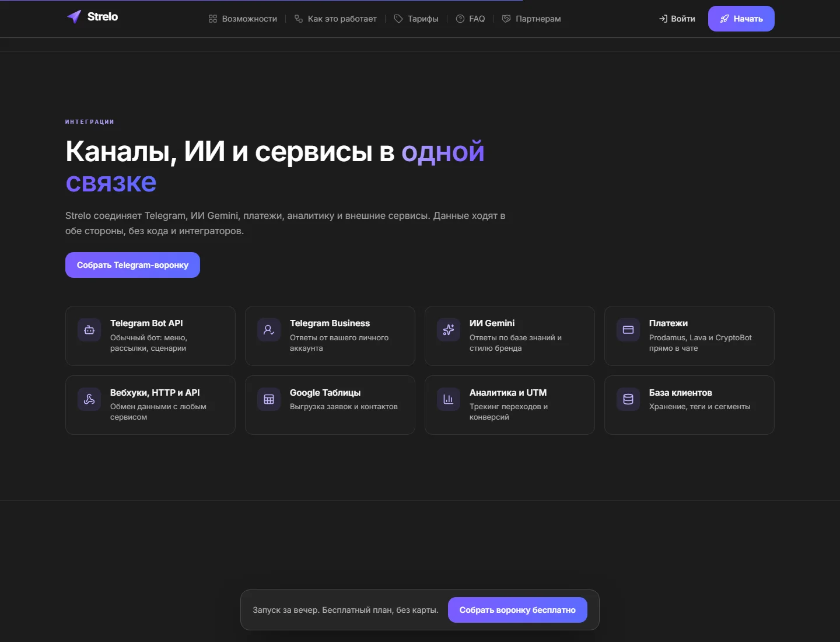Viewport: 840px width, 642px height.
Task: Open the Возможности menu item
Action: (x=243, y=19)
